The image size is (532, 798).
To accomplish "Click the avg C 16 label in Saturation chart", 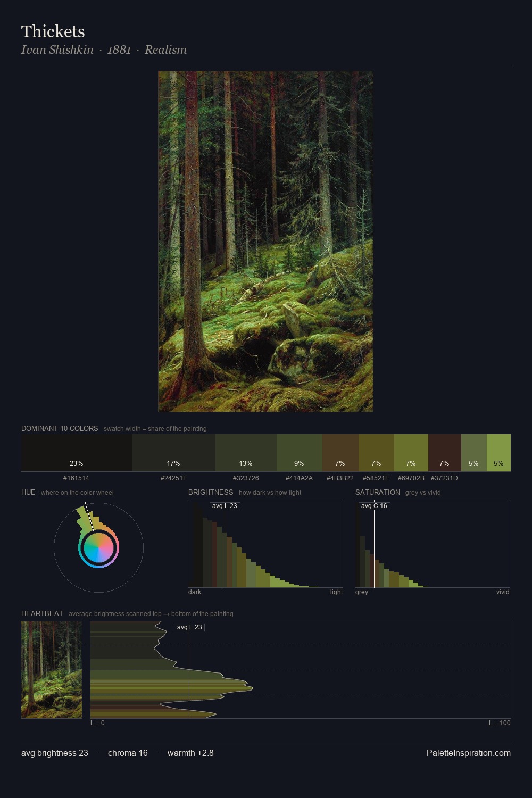I will [x=374, y=506].
